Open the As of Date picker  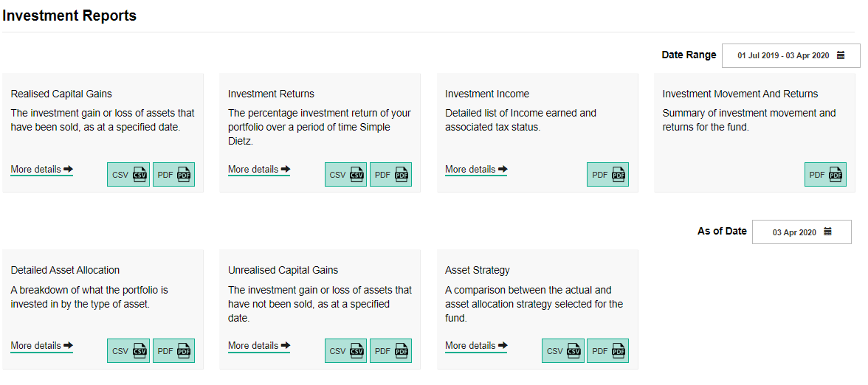coord(802,232)
